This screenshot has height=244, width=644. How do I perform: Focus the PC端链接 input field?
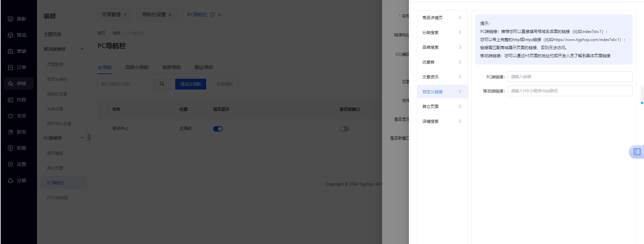[x=570, y=77]
